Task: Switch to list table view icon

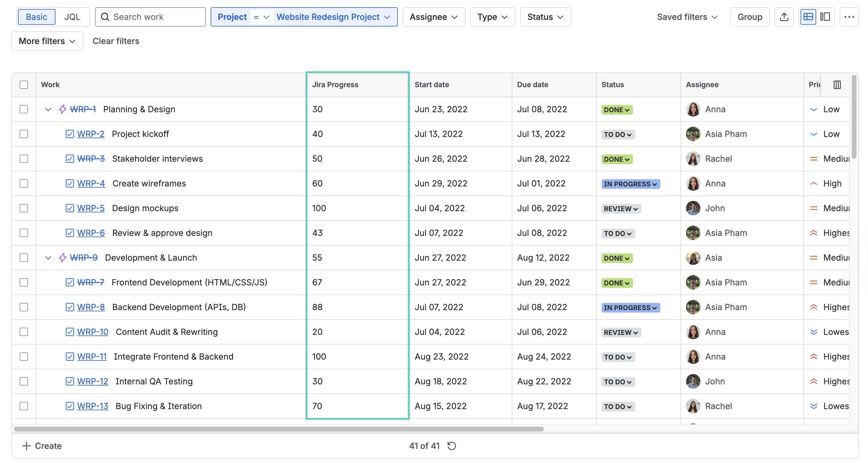Action: tap(808, 17)
